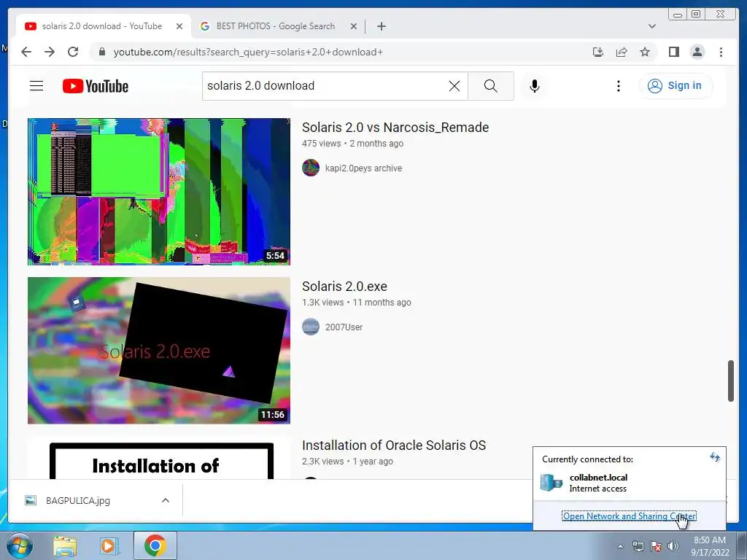Select Chrome in the Windows taskbar
Image resolution: width=747 pixels, height=560 pixels.
155,545
